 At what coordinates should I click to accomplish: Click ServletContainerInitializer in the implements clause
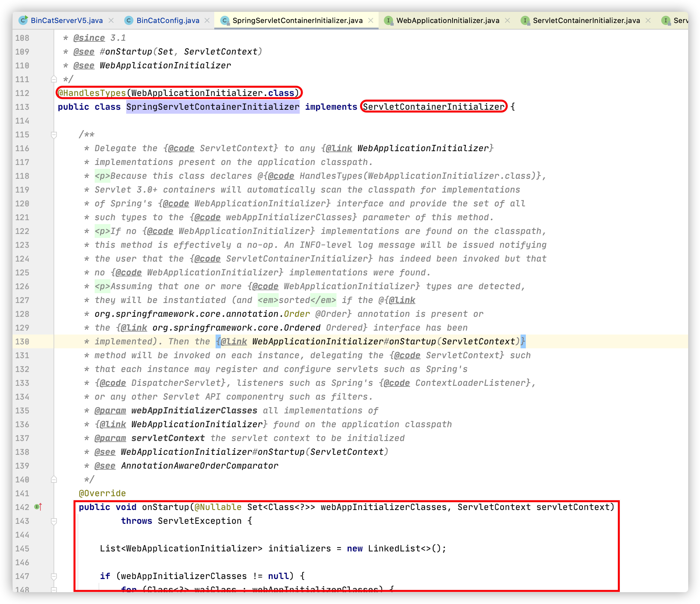(x=433, y=107)
